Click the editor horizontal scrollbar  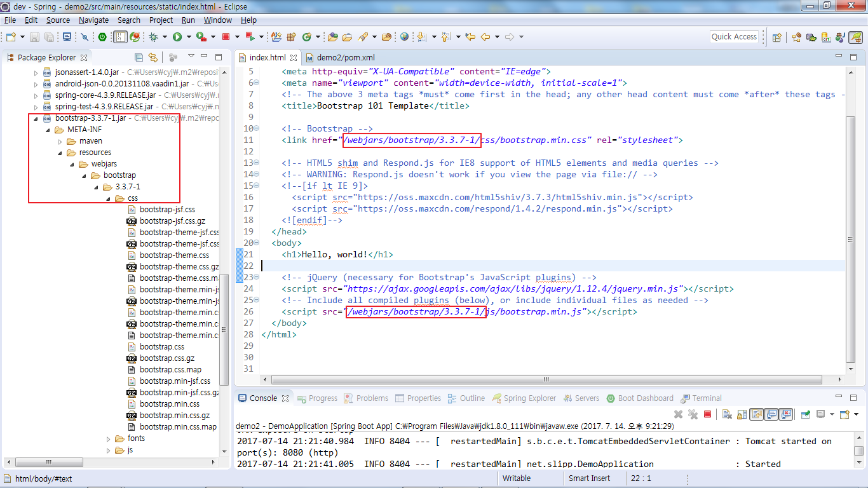tap(546, 379)
